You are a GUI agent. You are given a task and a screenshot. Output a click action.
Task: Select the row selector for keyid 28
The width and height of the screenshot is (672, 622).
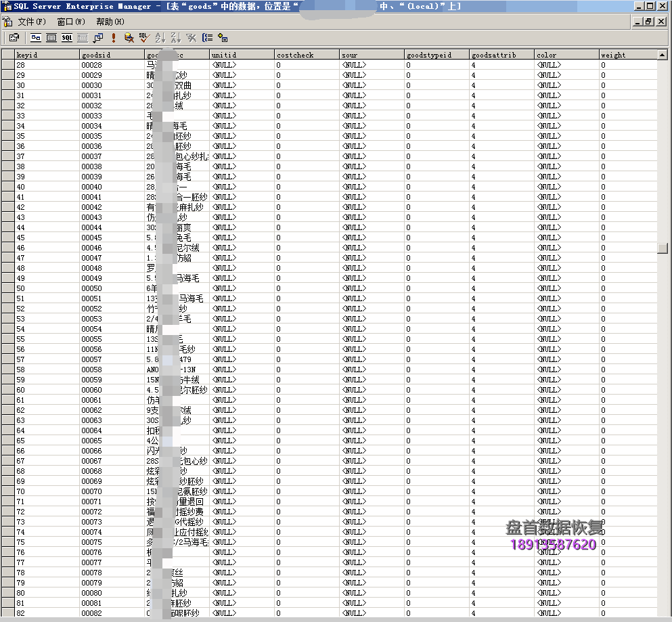point(7,65)
